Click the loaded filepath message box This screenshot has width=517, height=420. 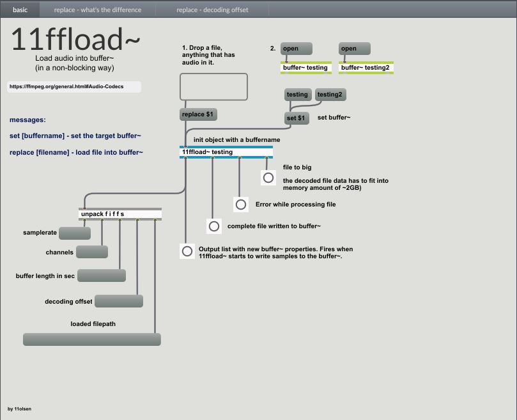92,339
